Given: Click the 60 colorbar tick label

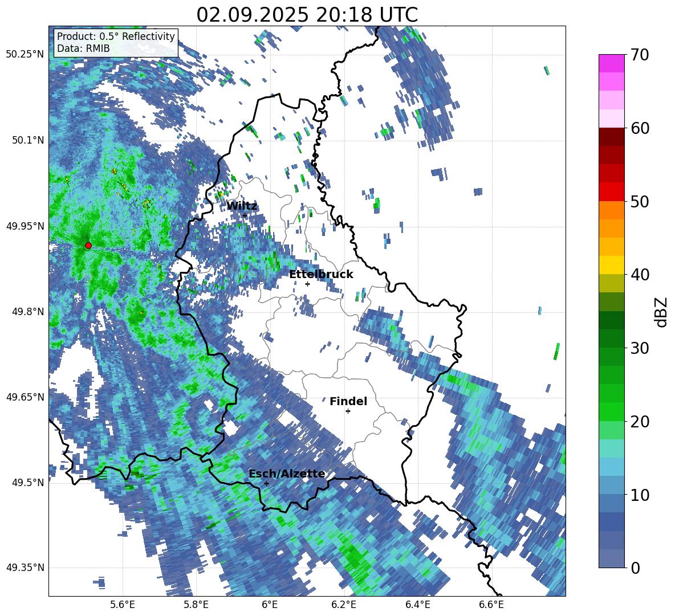Looking at the screenshot, I should pyautogui.click(x=640, y=128).
